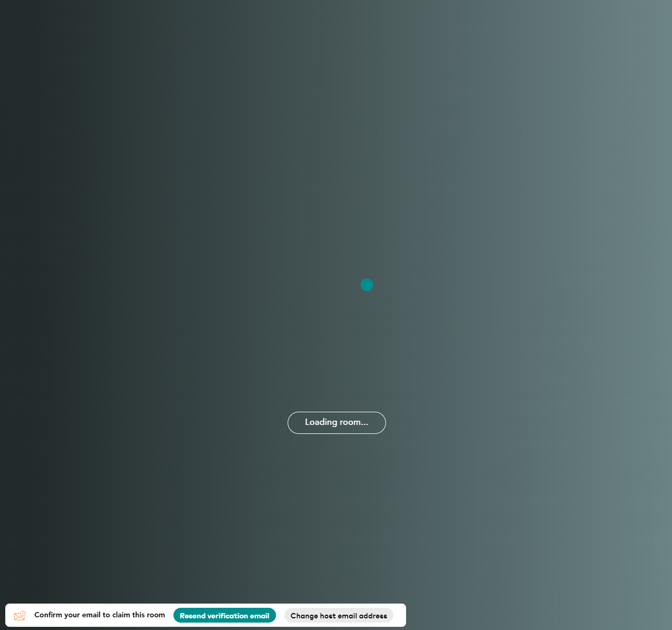Click the email envelope alert icon

coord(20,616)
